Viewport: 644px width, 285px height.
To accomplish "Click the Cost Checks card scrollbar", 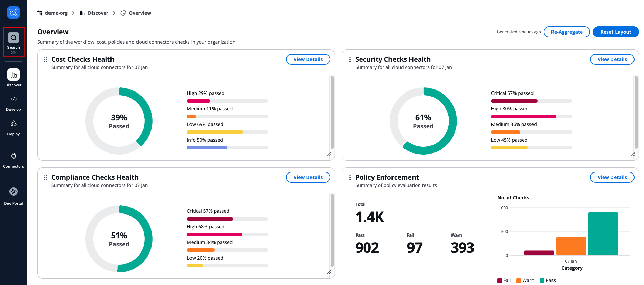I will click(332, 112).
